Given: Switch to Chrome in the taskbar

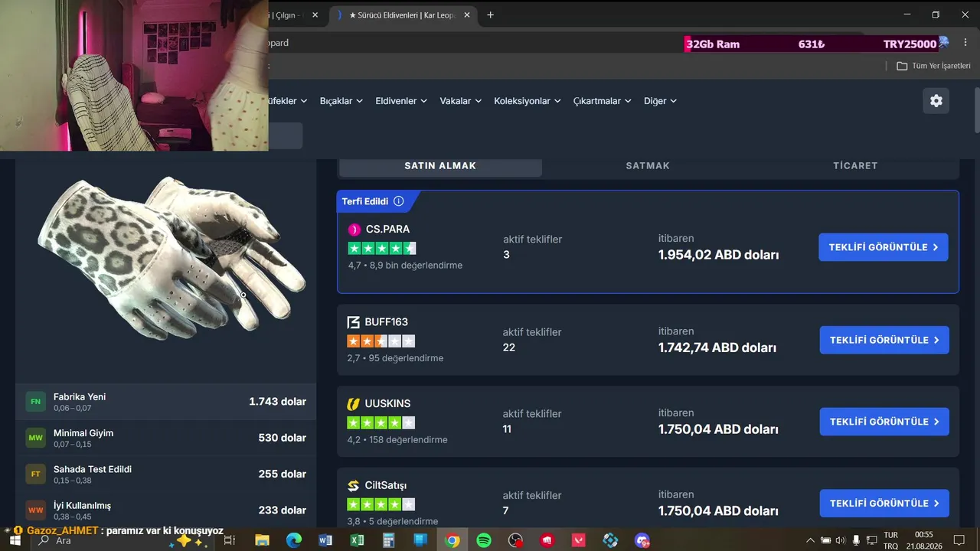Looking at the screenshot, I should (x=452, y=540).
